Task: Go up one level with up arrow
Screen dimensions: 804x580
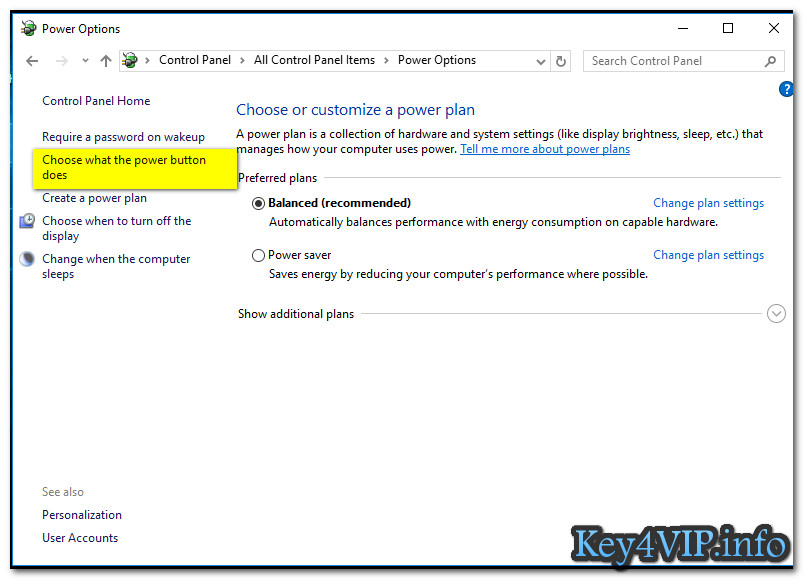Action: tap(106, 61)
